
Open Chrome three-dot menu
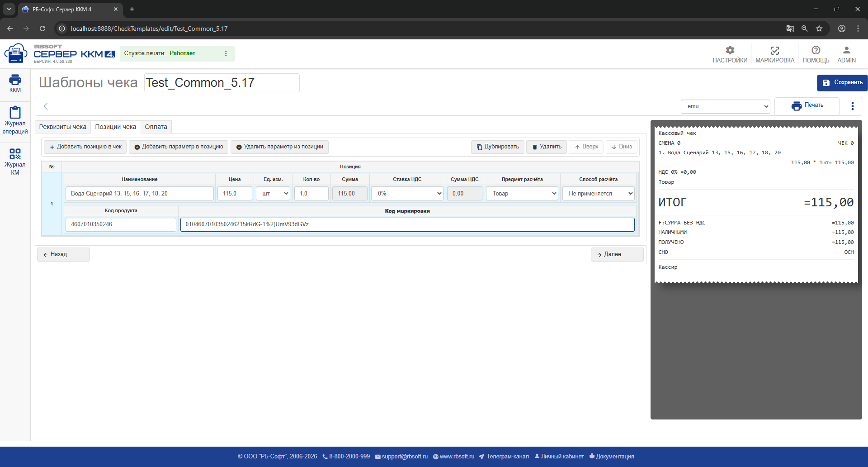(x=858, y=29)
